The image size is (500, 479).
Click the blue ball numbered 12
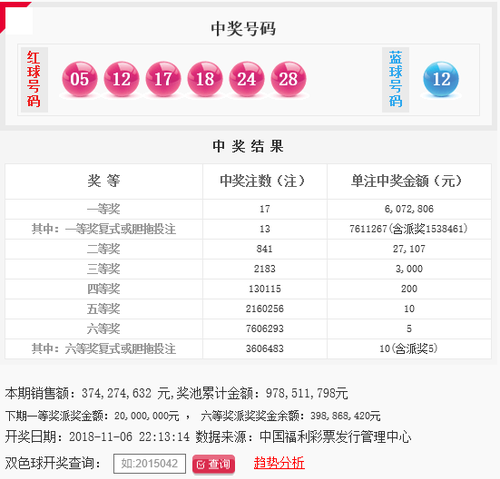(441, 79)
